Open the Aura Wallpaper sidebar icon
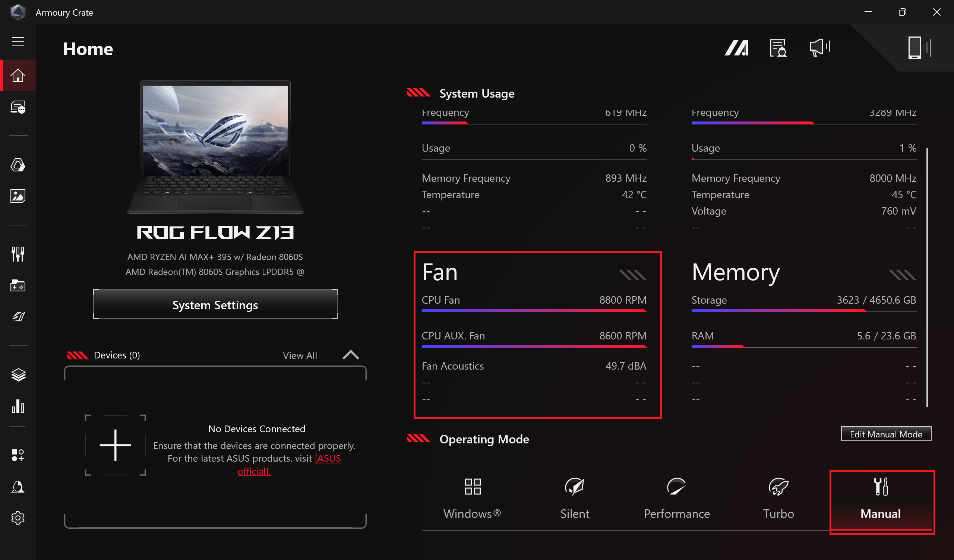The height and width of the screenshot is (560, 954). pyautogui.click(x=18, y=196)
